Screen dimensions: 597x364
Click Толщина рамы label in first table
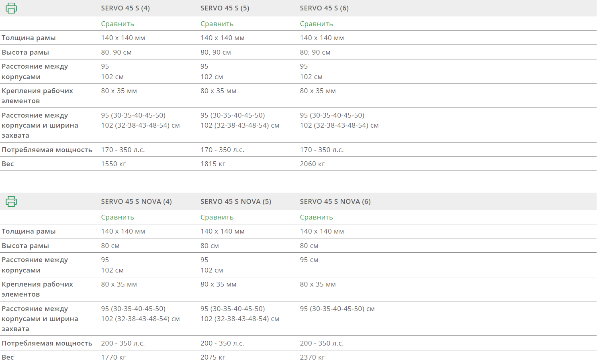(x=29, y=38)
